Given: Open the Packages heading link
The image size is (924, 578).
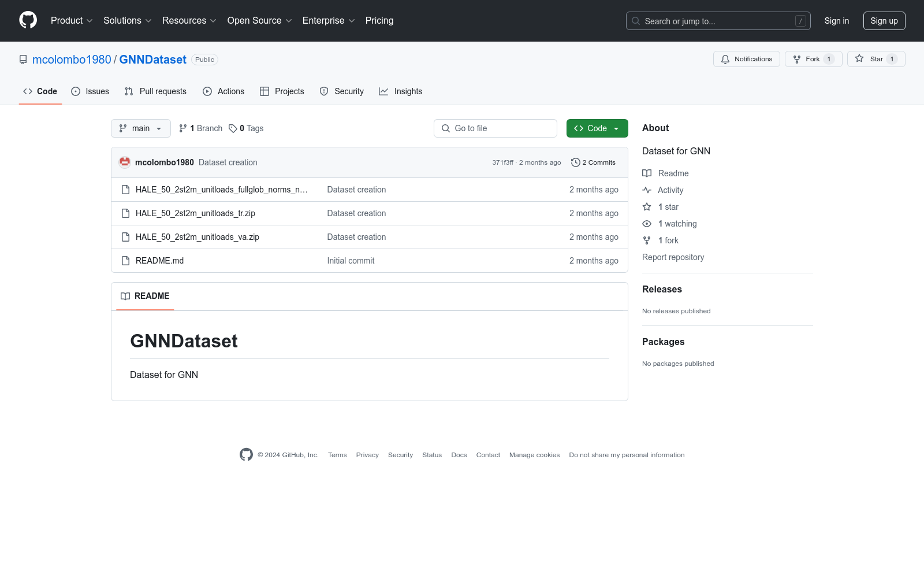Looking at the screenshot, I should pyautogui.click(x=663, y=342).
